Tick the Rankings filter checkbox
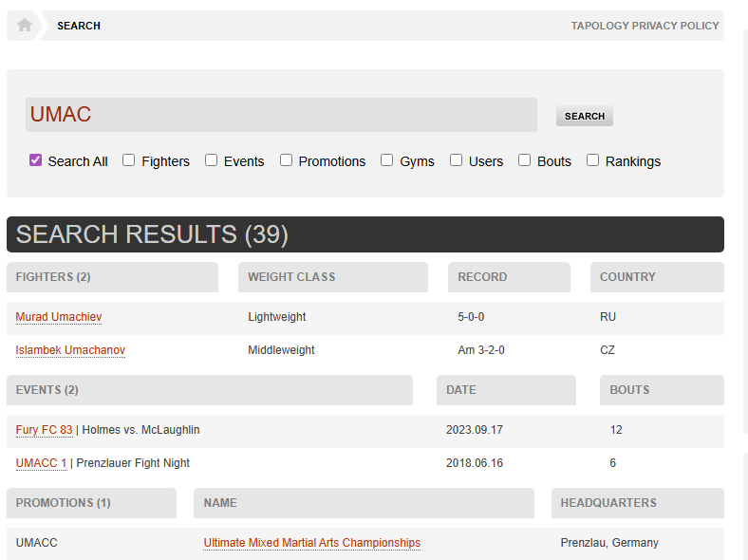 (x=592, y=160)
